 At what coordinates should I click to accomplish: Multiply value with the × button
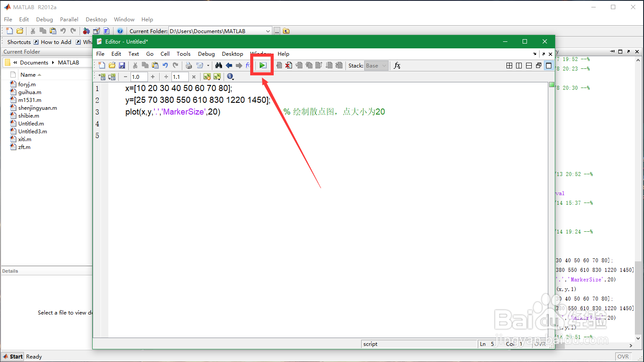pyautogui.click(x=194, y=77)
